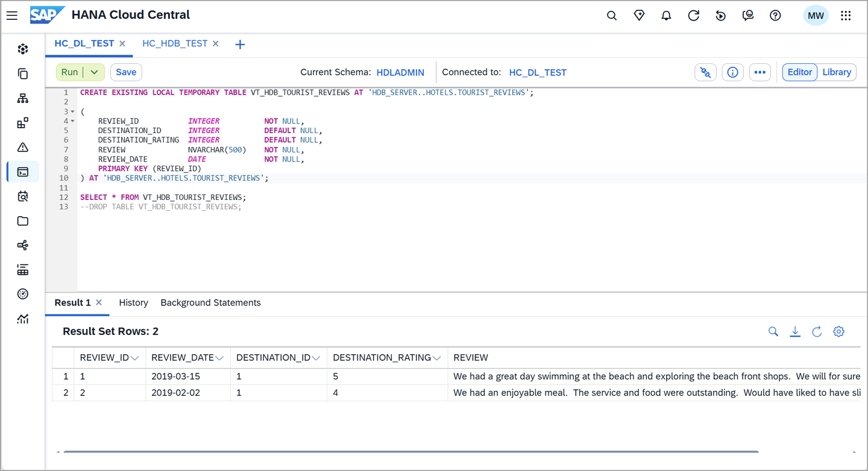Image resolution: width=868 pixels, height=471 pixels.
Task: Click the calendar search icon in sidebar
Action: coord(23,196)
